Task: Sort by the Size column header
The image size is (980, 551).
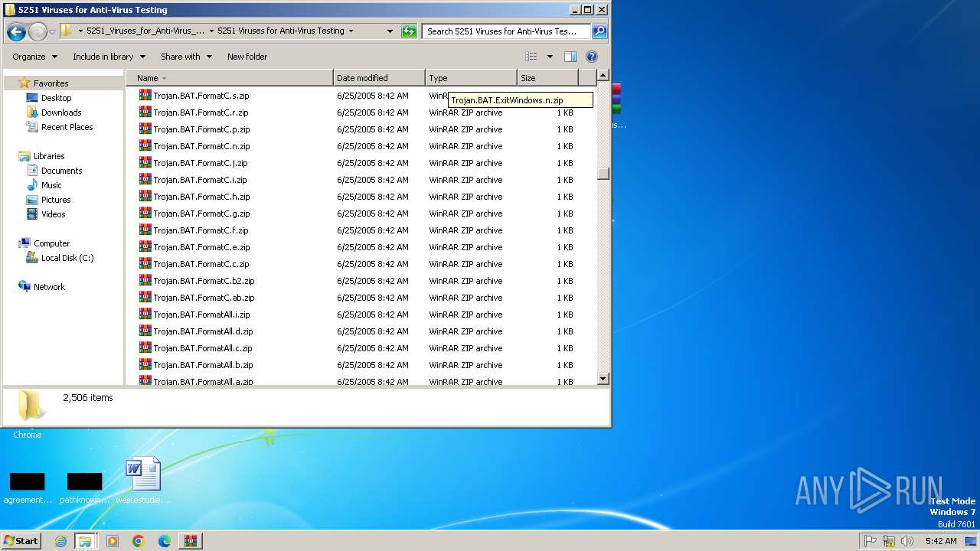Action: tap(547, 78)
